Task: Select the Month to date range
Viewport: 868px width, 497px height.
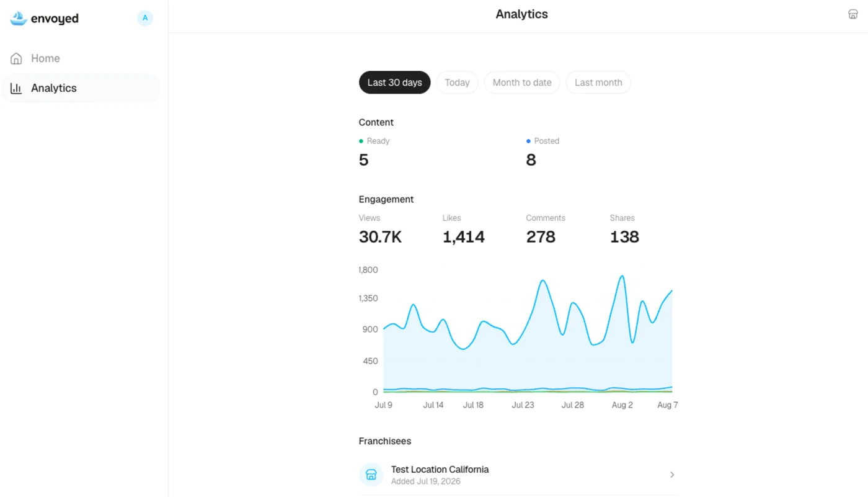Action: pyautogui.click(x=522, y=83)
